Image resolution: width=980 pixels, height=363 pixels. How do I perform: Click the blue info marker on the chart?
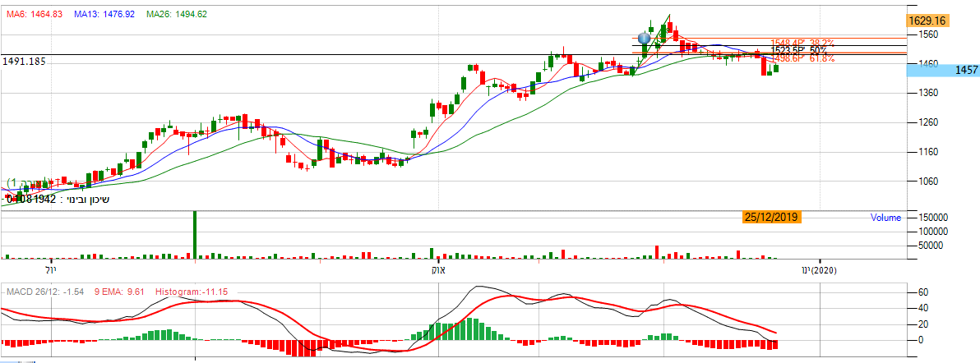pyautogui.click(x=644, y=39)
